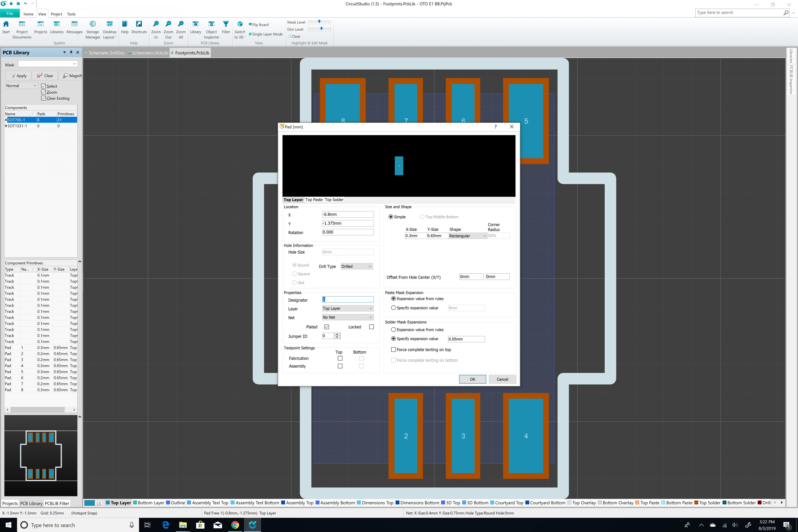Switch to the Top Solder tab
Image resolution: width=798 pixels, height=532 pixels.
pyautogui.click(x=334, y=199)
